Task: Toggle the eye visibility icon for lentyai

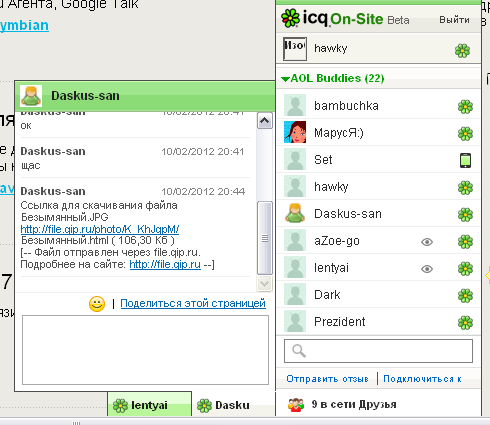Action: [427, 269]
